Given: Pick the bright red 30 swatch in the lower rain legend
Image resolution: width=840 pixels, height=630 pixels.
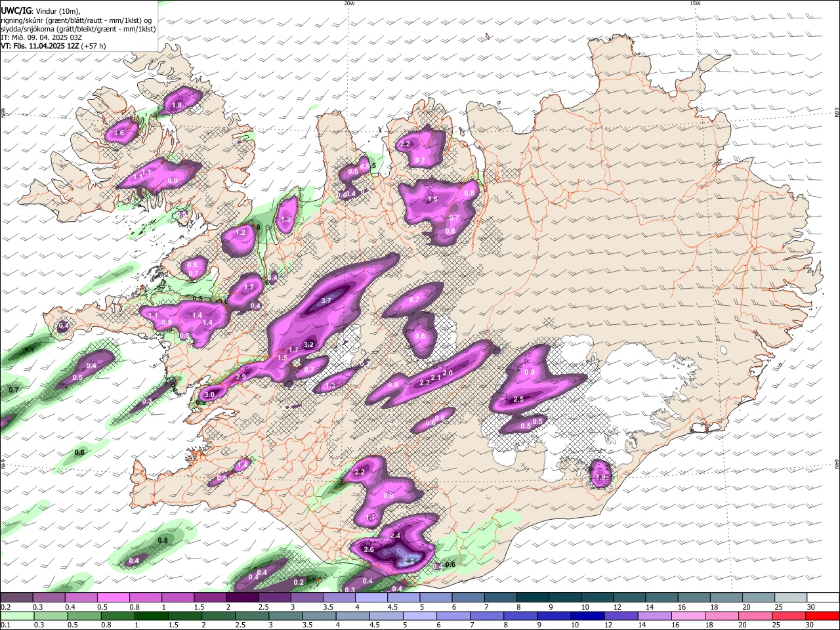Looking at the screenshot, I should click(822, 616).
